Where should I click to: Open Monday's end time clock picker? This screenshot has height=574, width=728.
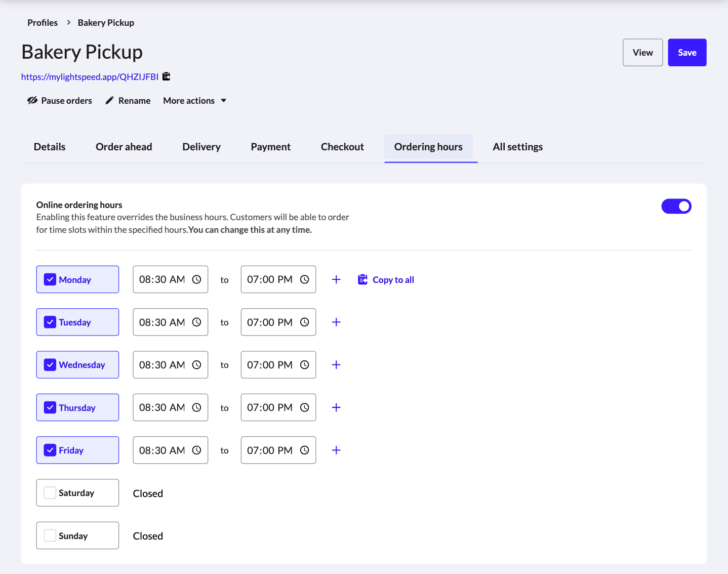[304, 279]
